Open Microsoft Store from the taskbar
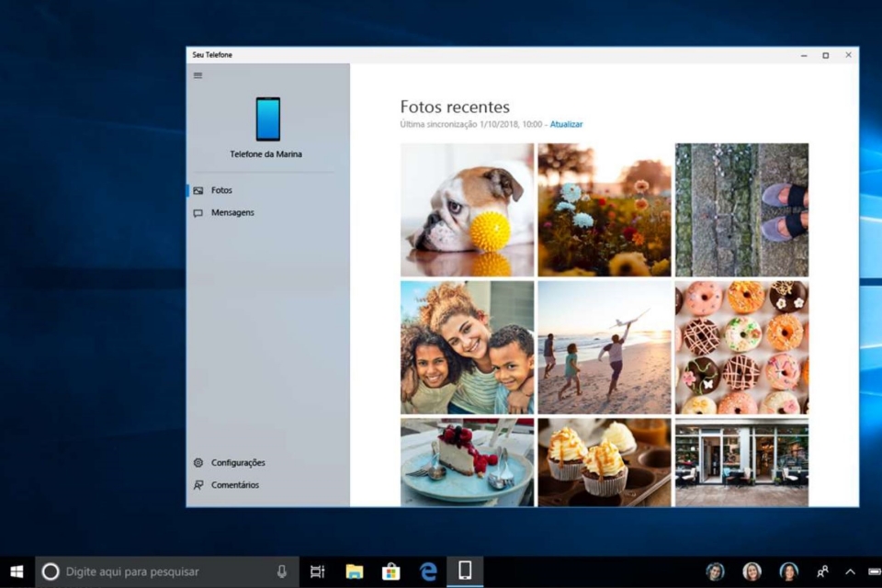Screen dimensions: 882x588 click(x=391, y=571)
